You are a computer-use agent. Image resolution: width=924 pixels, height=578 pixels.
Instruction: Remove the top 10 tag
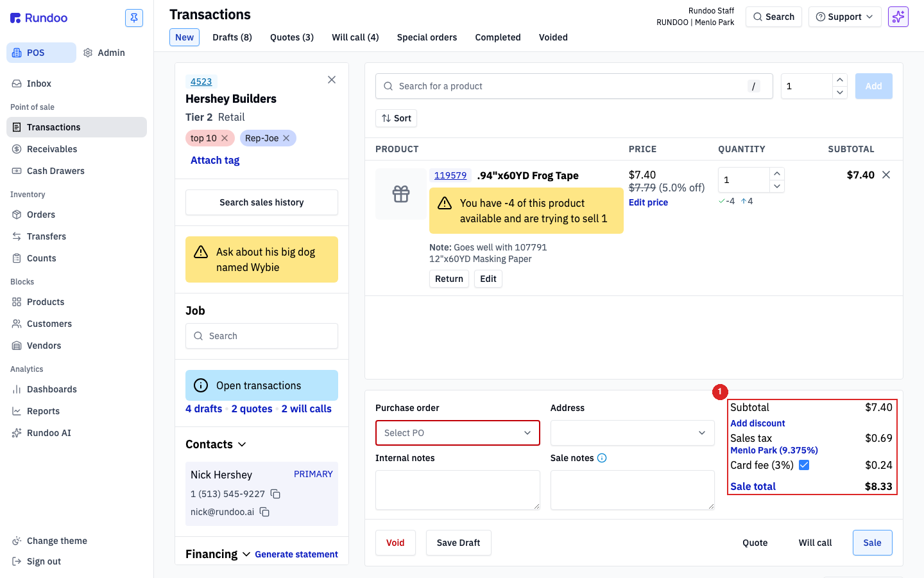[225, 138]
